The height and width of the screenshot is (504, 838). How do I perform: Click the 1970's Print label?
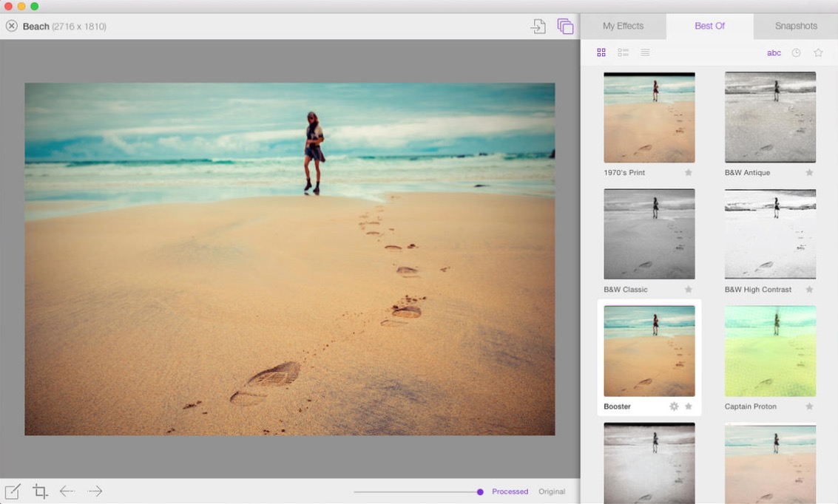[624, 172]
